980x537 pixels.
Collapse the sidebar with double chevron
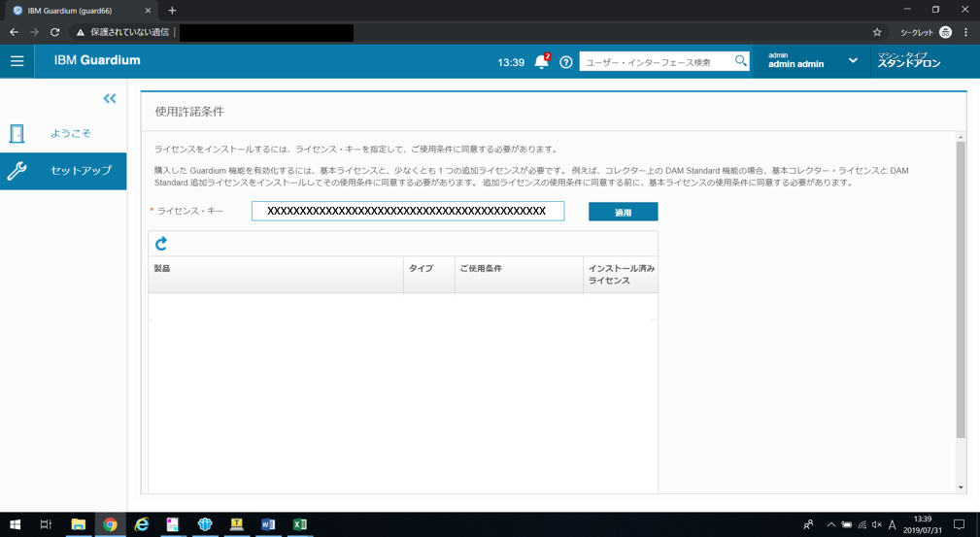[x=110, y=98]
